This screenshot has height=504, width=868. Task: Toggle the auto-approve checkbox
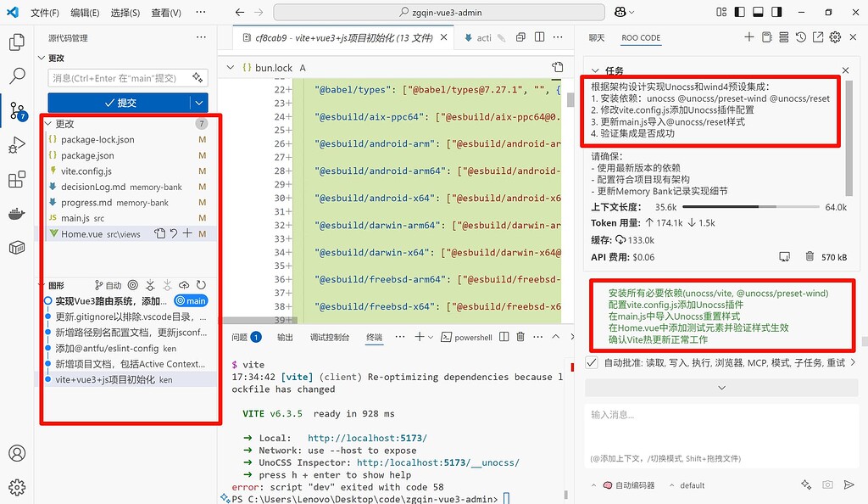[591, 363]
